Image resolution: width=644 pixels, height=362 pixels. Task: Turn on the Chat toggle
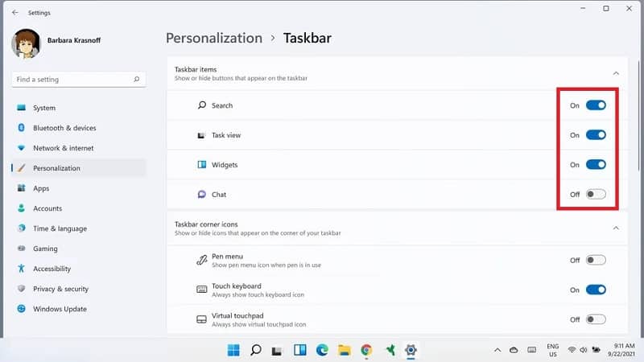point(596,194)
